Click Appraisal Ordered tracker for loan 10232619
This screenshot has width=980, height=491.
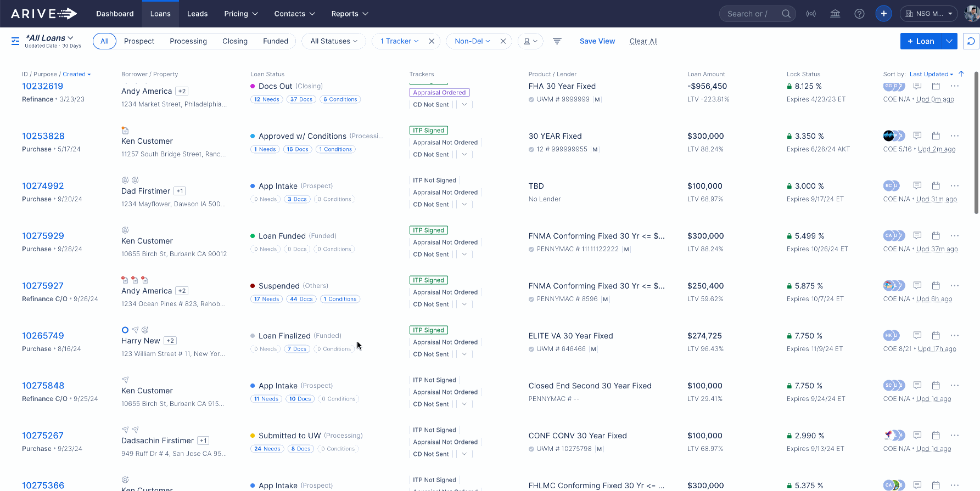[x=439, y=93]
